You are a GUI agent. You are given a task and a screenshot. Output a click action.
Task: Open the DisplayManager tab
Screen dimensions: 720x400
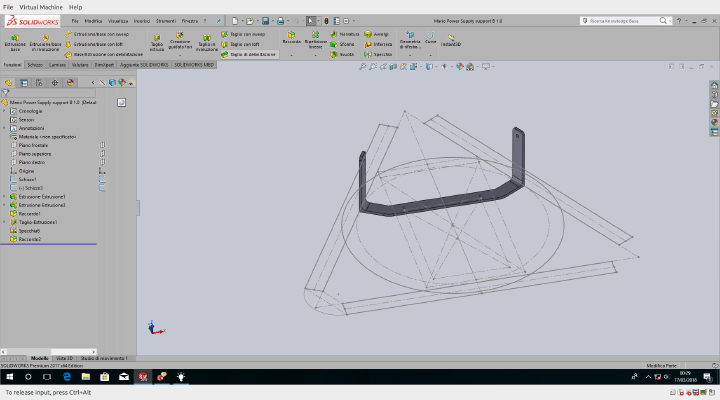(70, 83)
